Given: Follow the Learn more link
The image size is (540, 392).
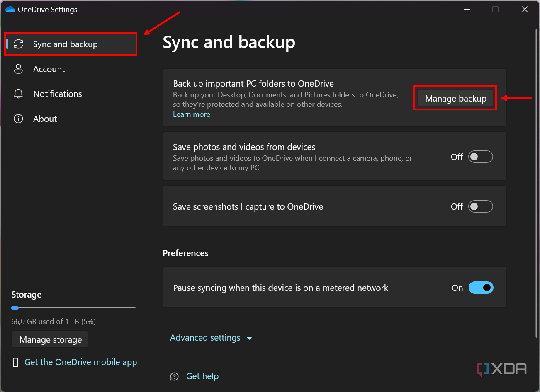Looking at the screenshot, I should [192, 114].
